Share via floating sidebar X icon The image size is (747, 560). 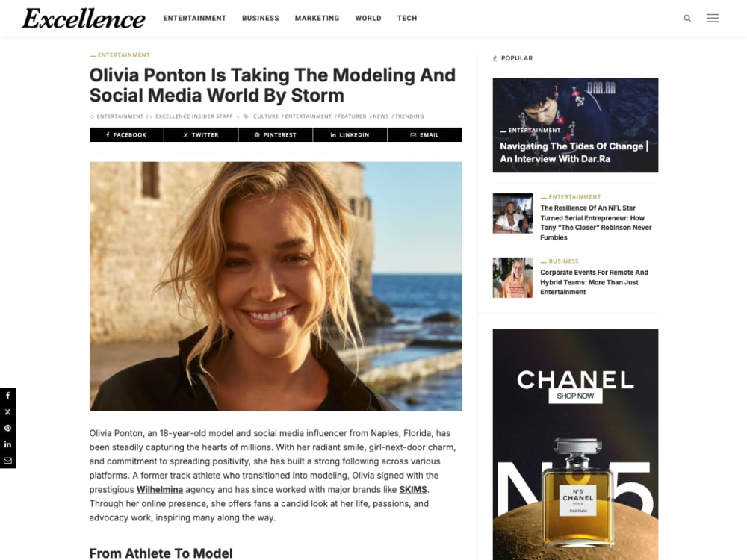click(7, 412)
